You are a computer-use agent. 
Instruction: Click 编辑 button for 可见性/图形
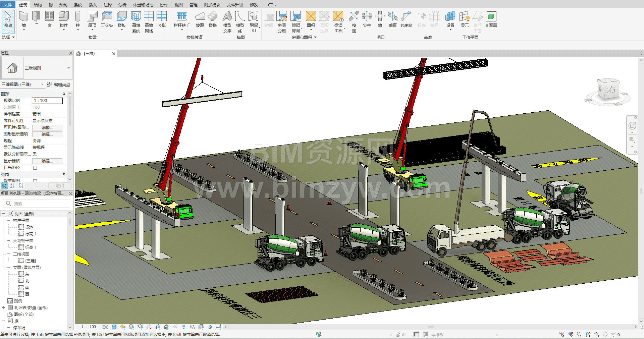47,127
